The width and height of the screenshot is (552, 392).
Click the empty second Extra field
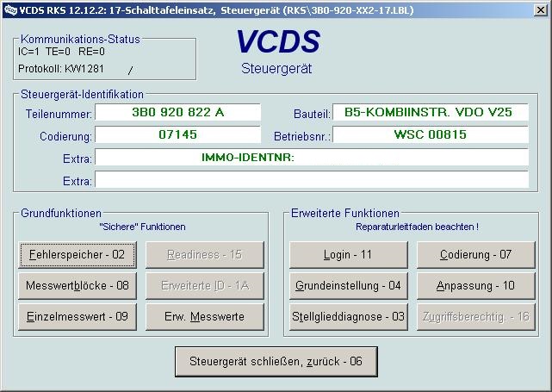[312, 179]
